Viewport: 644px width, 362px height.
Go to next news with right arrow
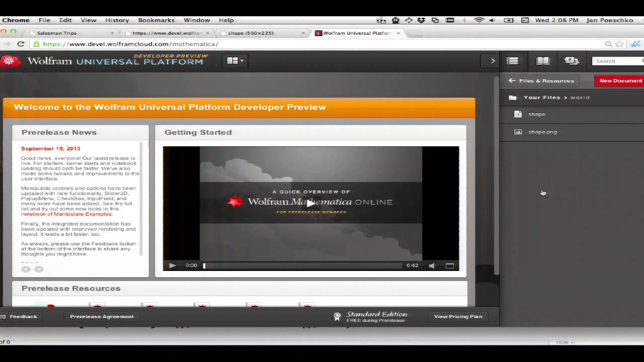click(39, 269)
